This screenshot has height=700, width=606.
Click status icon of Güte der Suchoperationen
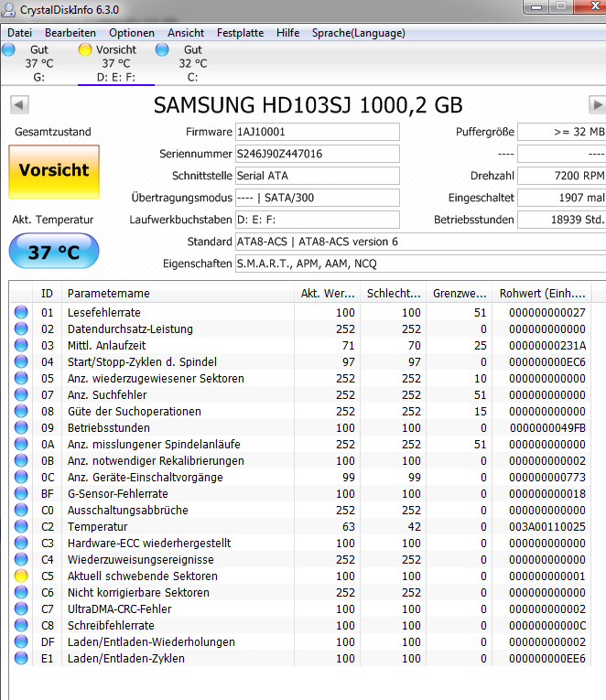(21, 411)
